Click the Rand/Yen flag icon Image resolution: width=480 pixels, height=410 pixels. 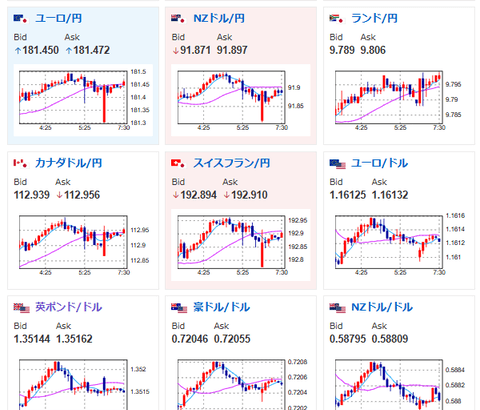[336, 18]
